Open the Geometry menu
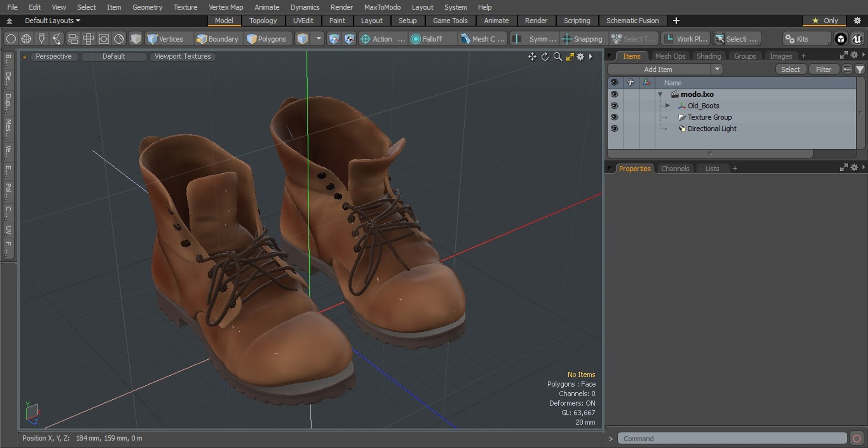This screenshot has width=868, height=448. 147,7
